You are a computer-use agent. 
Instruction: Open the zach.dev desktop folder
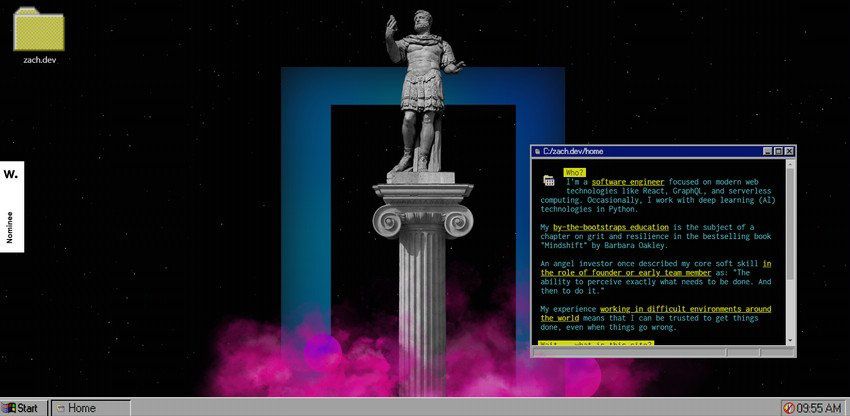point(40,31)
